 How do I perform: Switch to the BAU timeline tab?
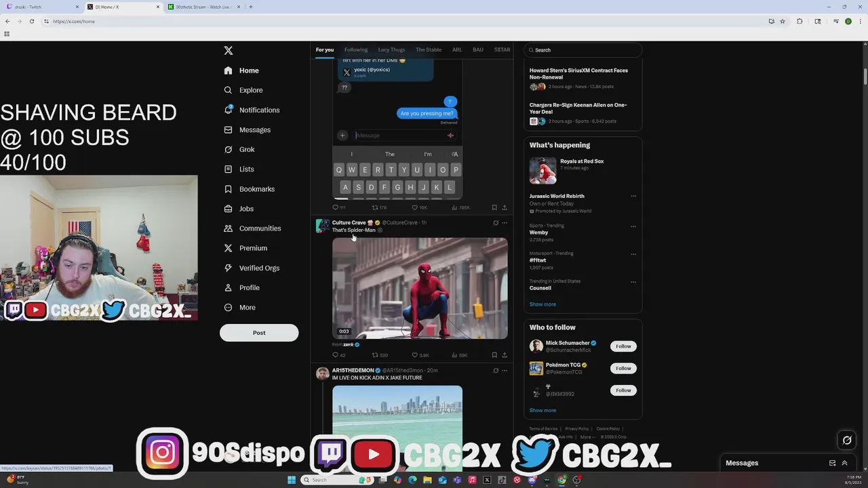pos(478,49)
